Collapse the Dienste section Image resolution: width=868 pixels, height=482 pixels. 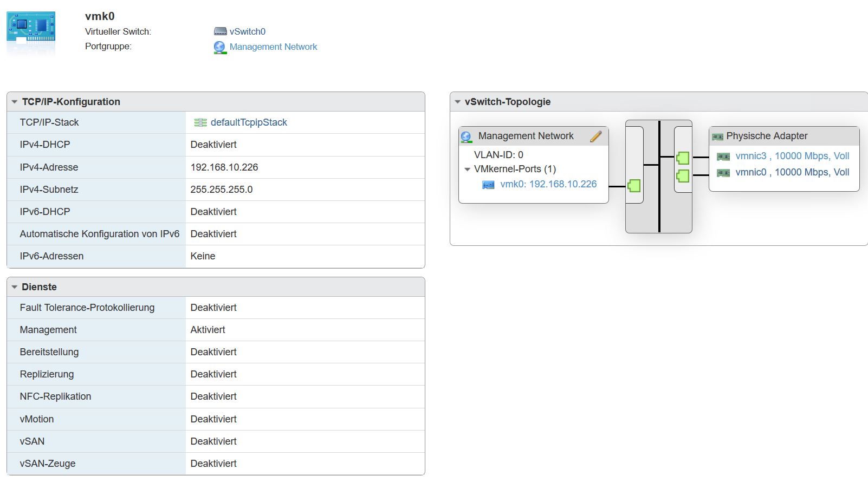tap(15, 287)
